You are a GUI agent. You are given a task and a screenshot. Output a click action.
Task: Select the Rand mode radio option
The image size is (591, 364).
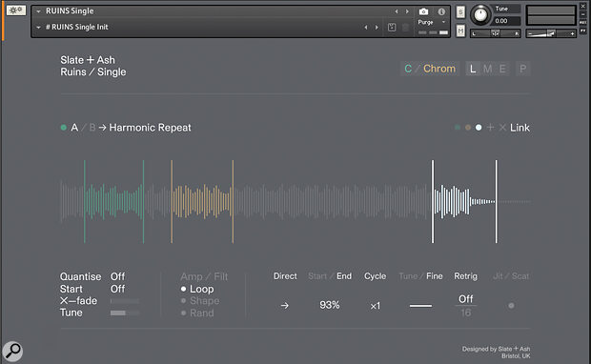click(x=197, y=313)
